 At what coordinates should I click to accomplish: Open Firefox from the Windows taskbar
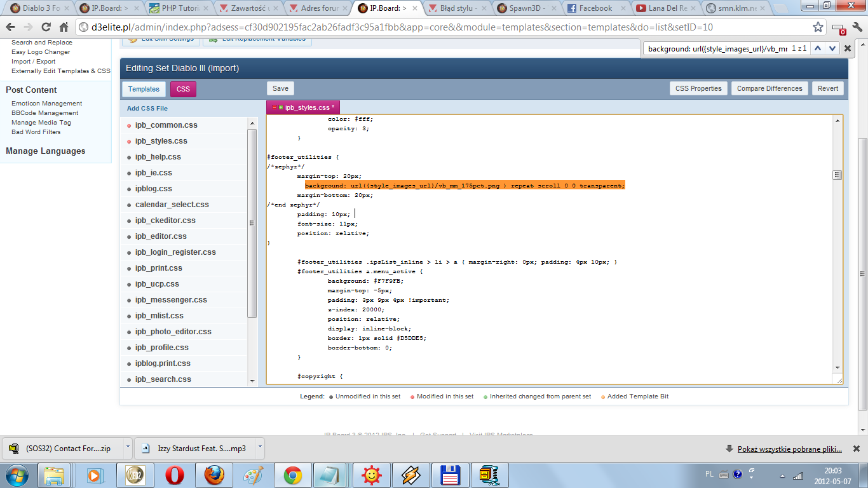[214, 475]
